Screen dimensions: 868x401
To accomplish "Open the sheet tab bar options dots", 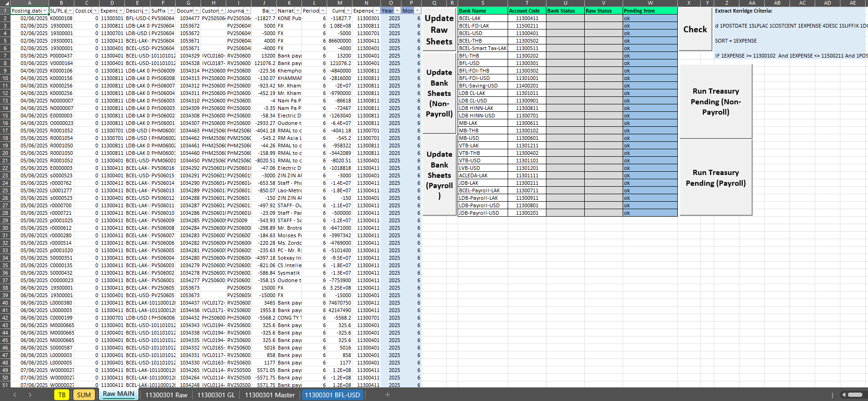I will [832, 395].
